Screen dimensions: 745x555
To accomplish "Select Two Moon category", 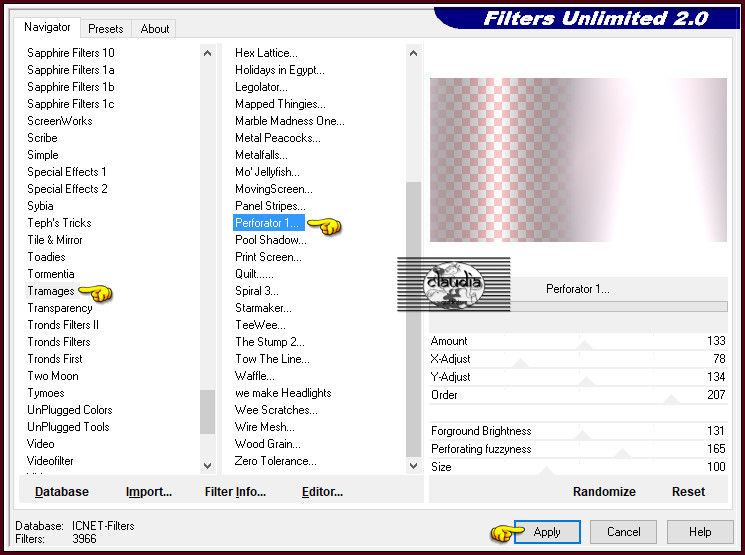I will (53, 376).
